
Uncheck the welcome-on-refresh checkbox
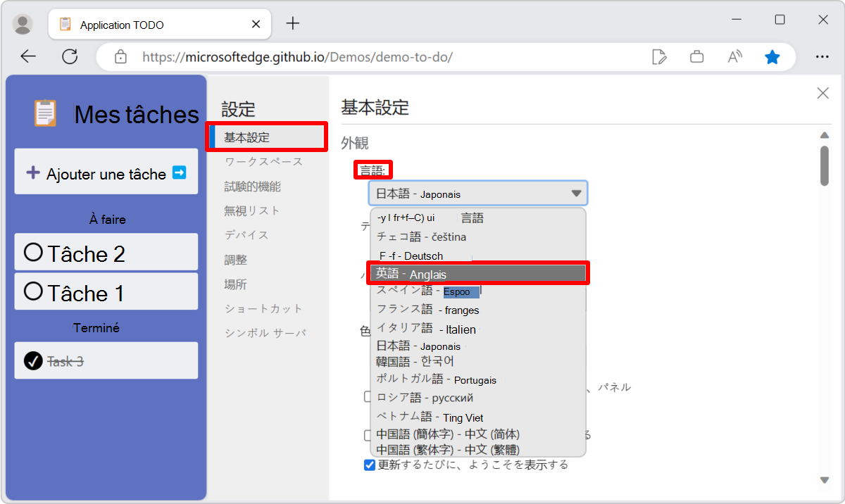[369, 465]
